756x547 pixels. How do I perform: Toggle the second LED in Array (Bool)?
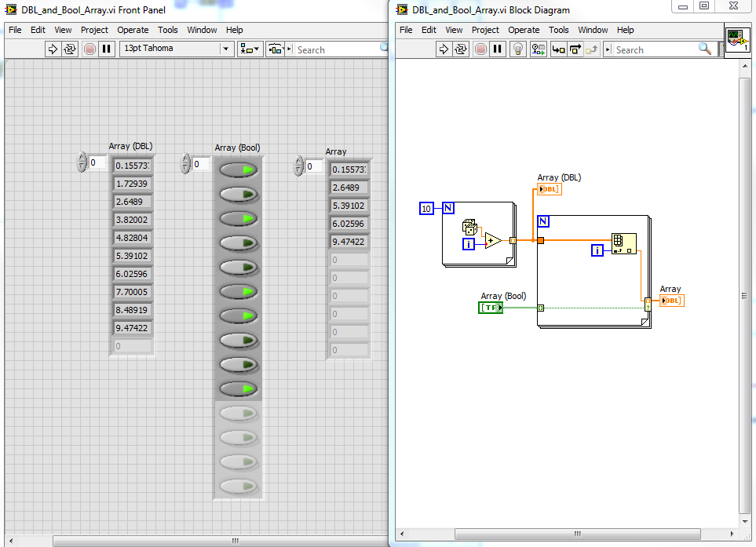238,194
